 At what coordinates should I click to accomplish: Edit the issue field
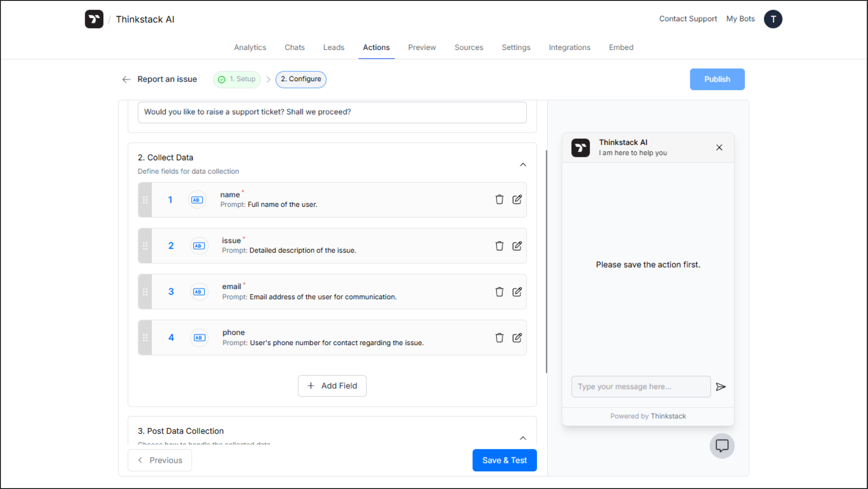tap(517, 246)
